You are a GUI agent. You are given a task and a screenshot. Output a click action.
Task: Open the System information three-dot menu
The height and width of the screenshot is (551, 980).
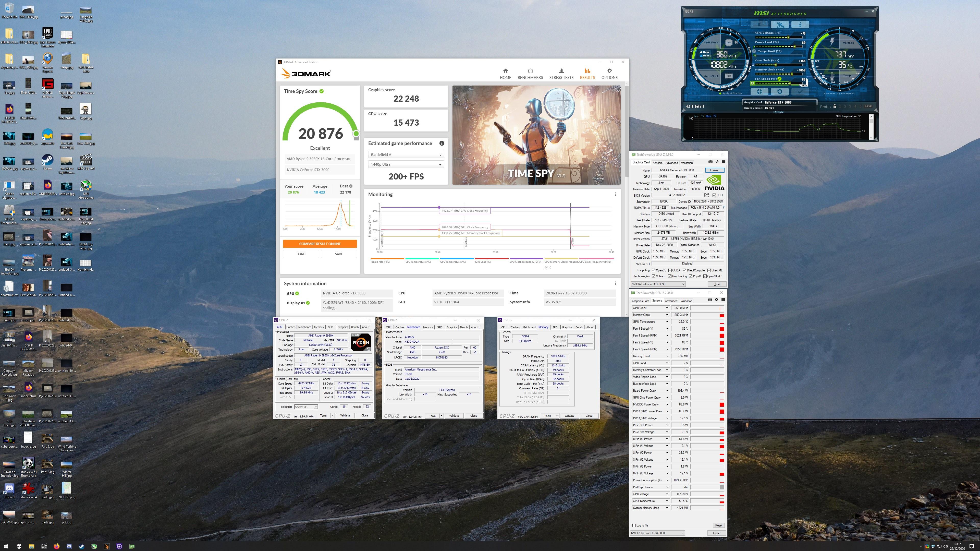pyautogui.click(x=616, y=283)
